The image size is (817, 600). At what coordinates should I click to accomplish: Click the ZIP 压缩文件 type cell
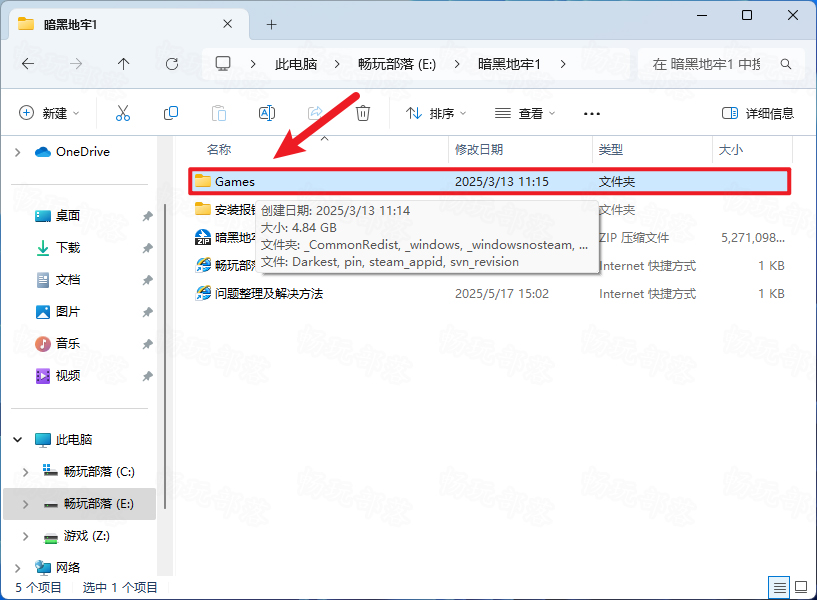634,238
